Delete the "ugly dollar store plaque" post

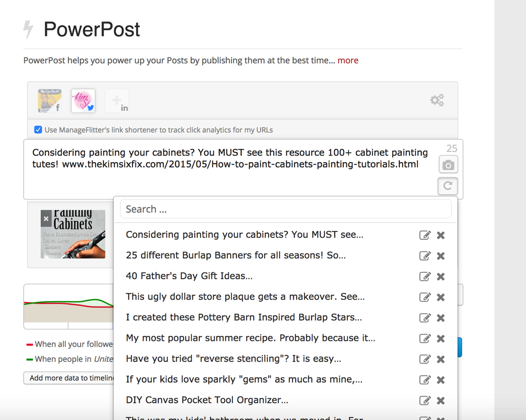point(441,297)
